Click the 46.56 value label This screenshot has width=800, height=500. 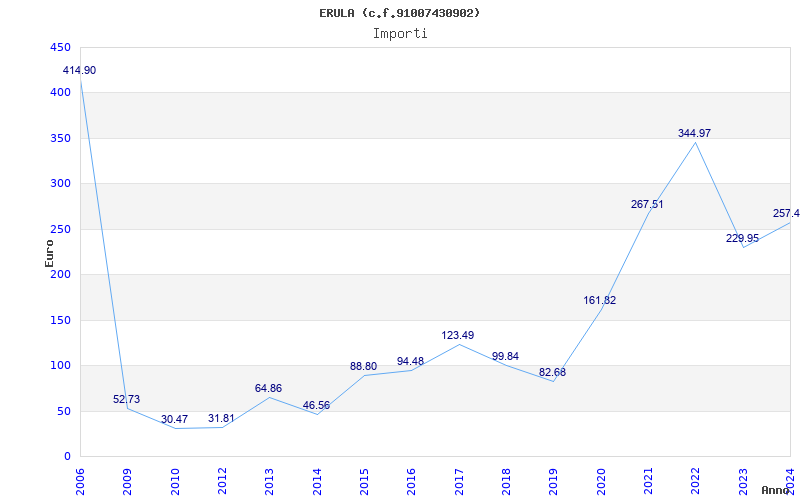316,406
